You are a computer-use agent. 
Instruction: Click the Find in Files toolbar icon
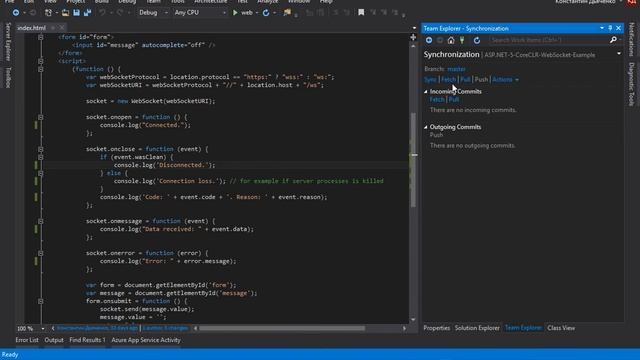[x=287, y=13]
